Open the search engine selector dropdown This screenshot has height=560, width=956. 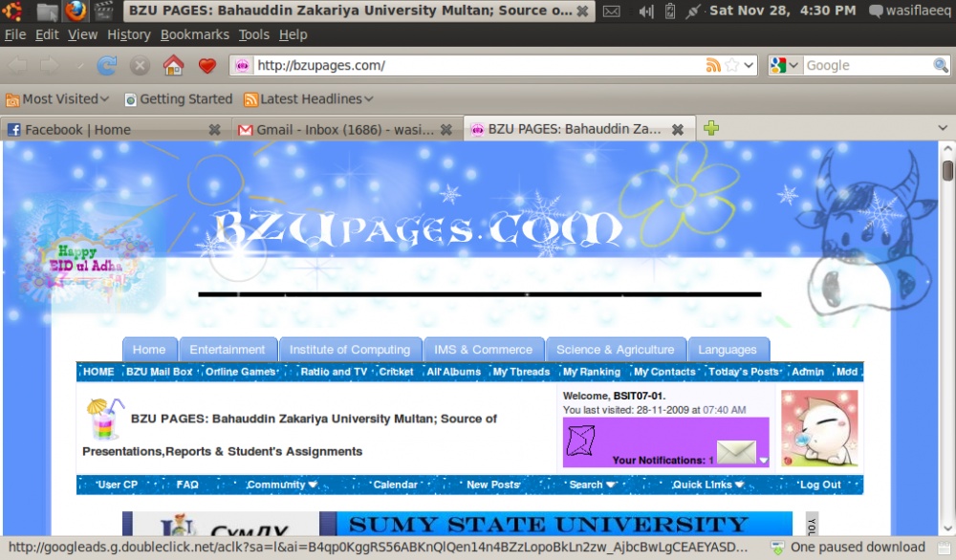pyautogui.click(x=785, y=66)
